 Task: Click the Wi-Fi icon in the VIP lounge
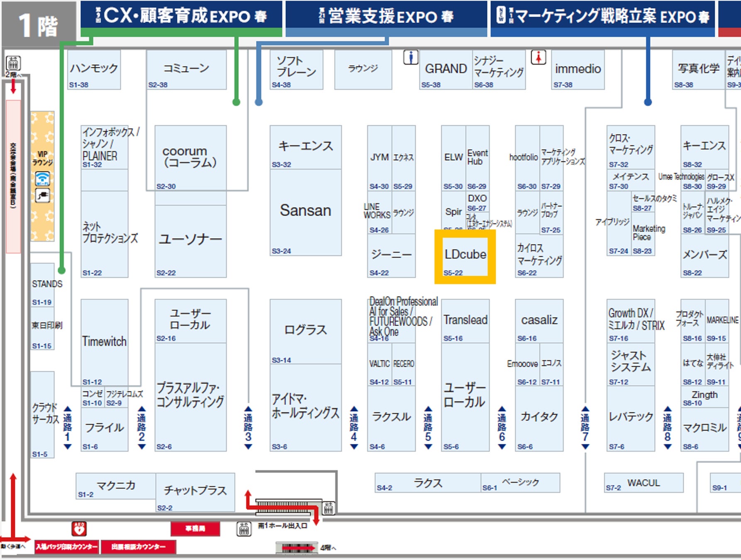point(42,179)
